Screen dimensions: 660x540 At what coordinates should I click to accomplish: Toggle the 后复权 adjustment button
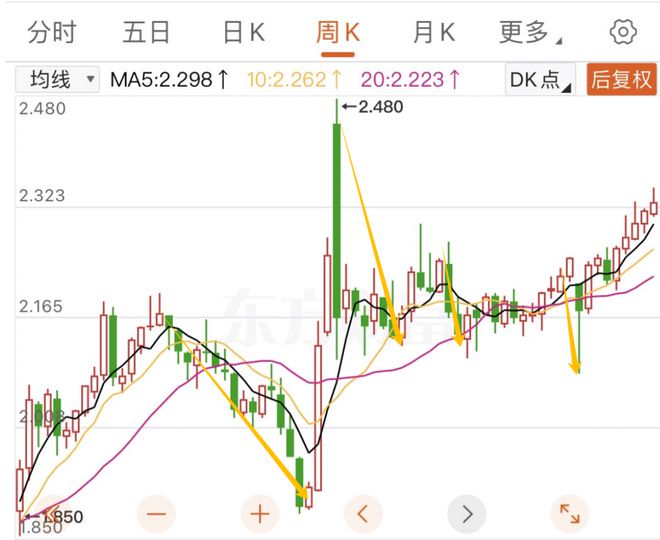point(621,79)
